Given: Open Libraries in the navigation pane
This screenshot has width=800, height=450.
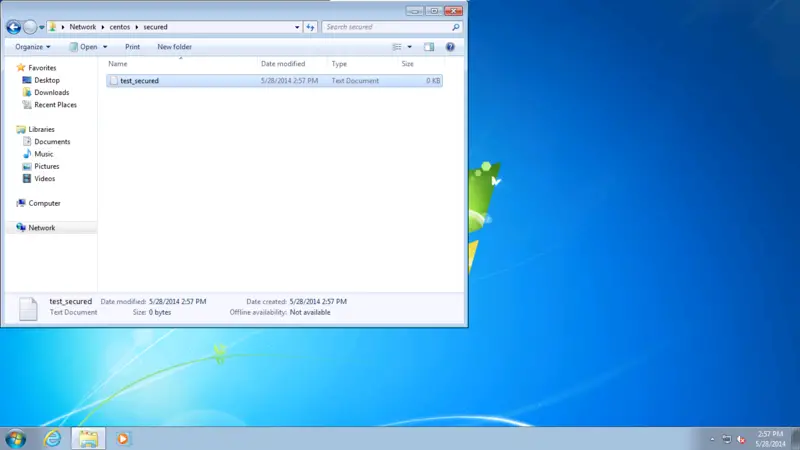Looking at the screenshot, I should [41, 129].
